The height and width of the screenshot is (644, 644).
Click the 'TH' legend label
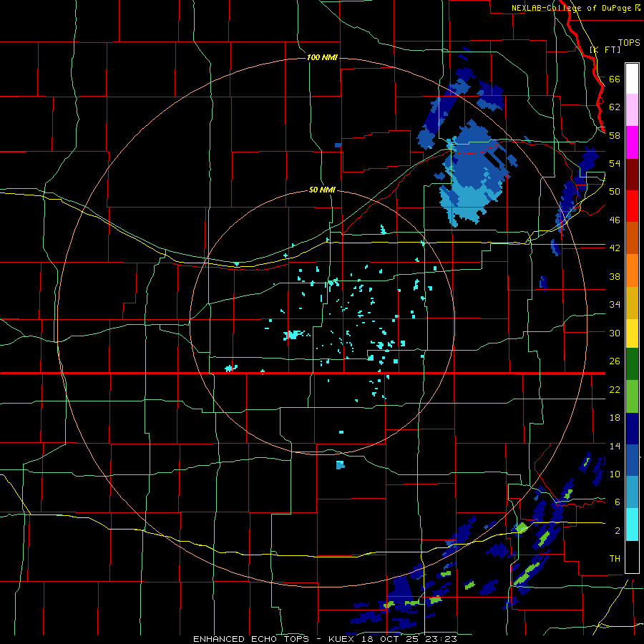[x=615, y=559]
